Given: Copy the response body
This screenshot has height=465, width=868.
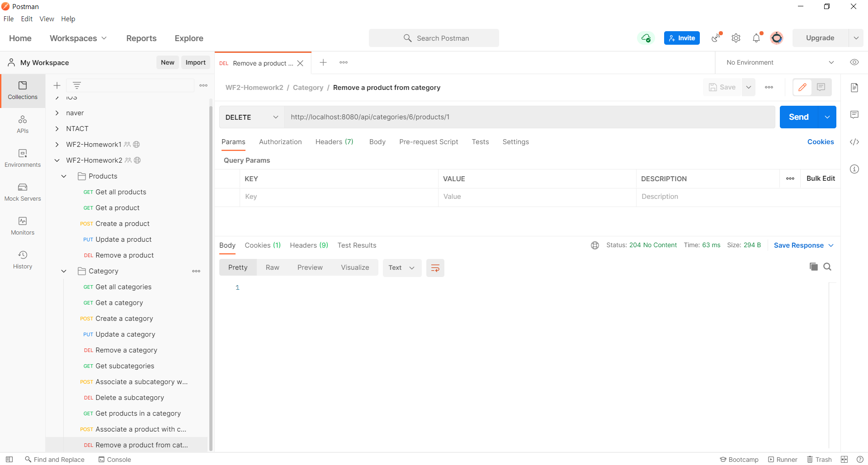Looking at the screenshot, I should (813, 267).
